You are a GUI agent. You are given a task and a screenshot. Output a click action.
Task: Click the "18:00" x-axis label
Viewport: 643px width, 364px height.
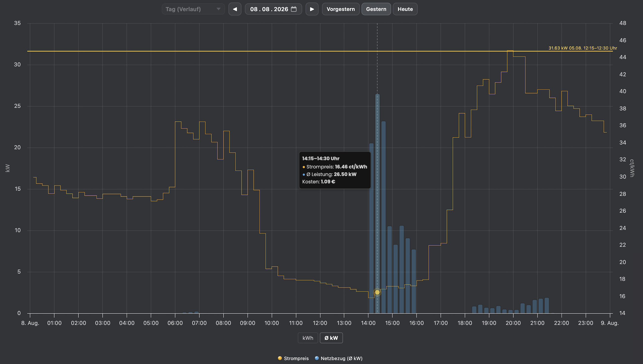point(465,323)
